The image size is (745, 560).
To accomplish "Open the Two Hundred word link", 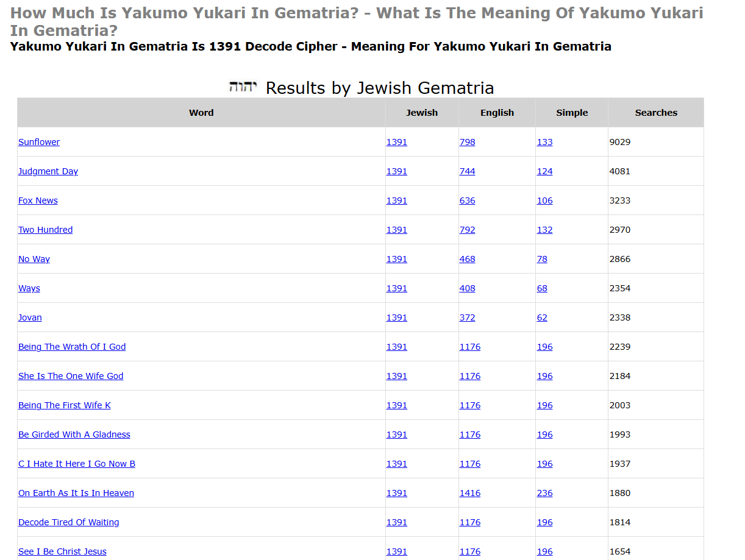I will click(x=45, y=230).
